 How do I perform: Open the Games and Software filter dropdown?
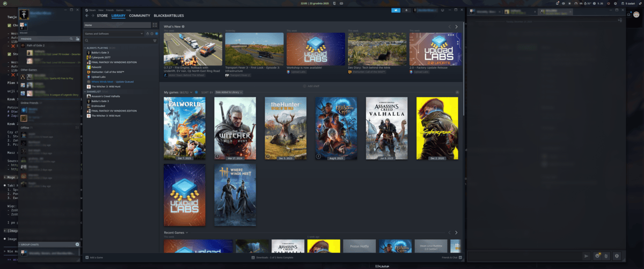[x=114, y=33]
